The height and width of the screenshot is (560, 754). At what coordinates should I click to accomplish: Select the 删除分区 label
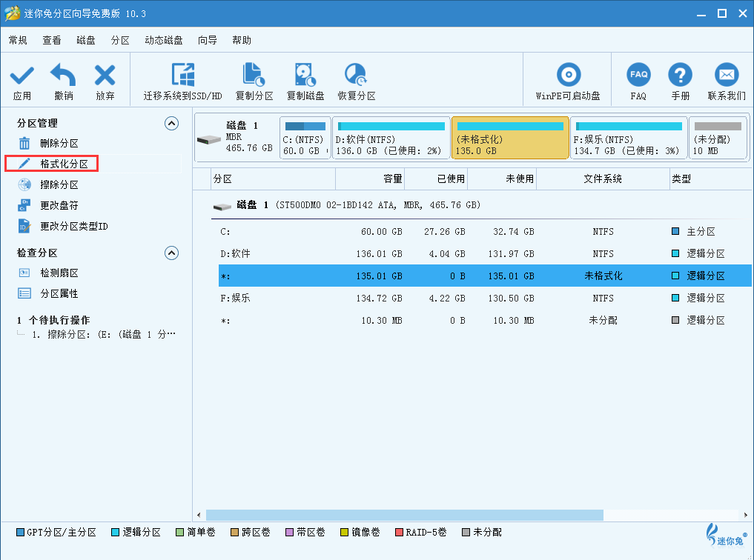59,143
